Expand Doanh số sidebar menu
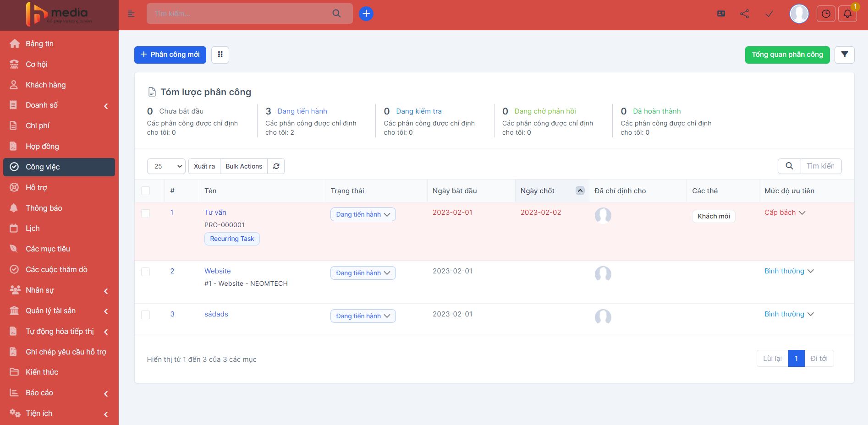This screenshot has width=868, height=425. (x=59, y=105)
